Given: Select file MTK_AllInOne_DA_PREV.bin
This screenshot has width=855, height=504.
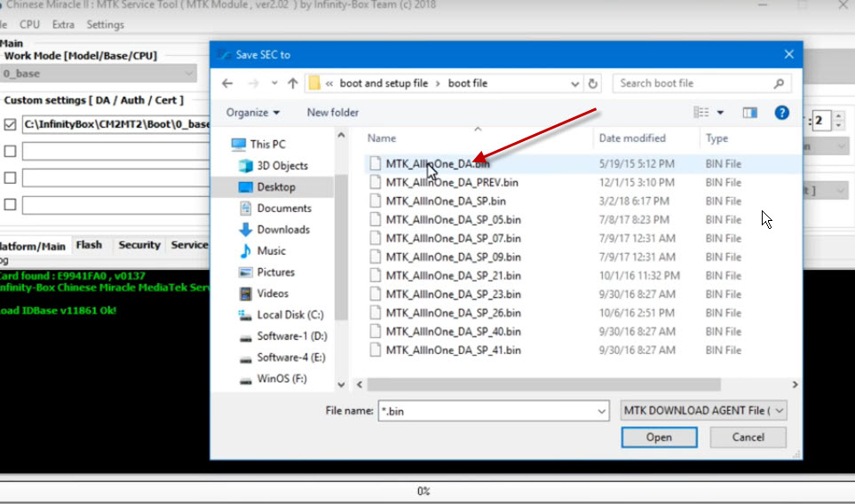Looking at the screenshot, I should coord(452,183).
